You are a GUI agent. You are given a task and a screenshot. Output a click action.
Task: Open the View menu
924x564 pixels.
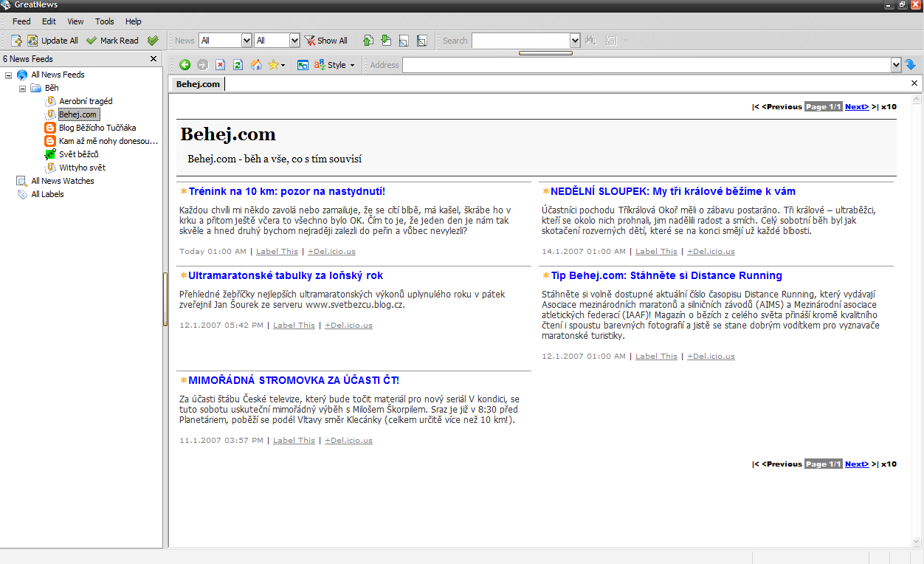tap(75, 21)
